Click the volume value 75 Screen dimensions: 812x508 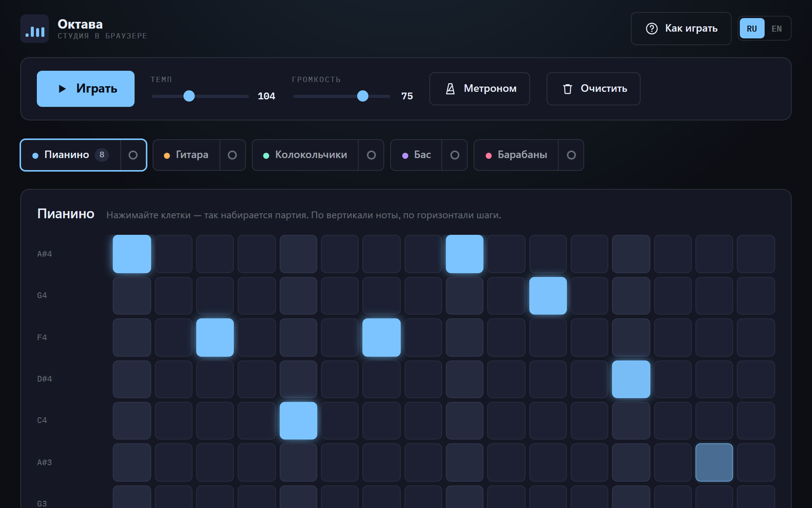pos(407,96)
